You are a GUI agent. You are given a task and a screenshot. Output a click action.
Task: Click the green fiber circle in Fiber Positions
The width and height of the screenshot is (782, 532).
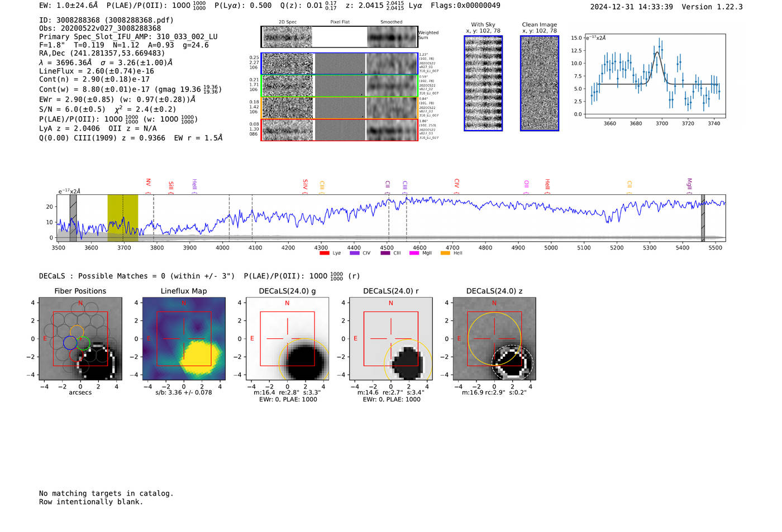83,343
